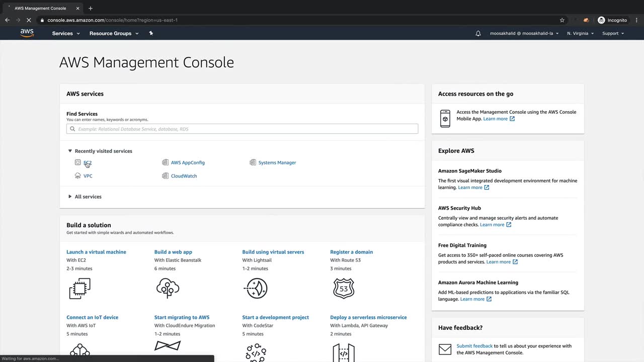
Task: Click Learn more under Free Digital Training
Action: tap(502, 262)
